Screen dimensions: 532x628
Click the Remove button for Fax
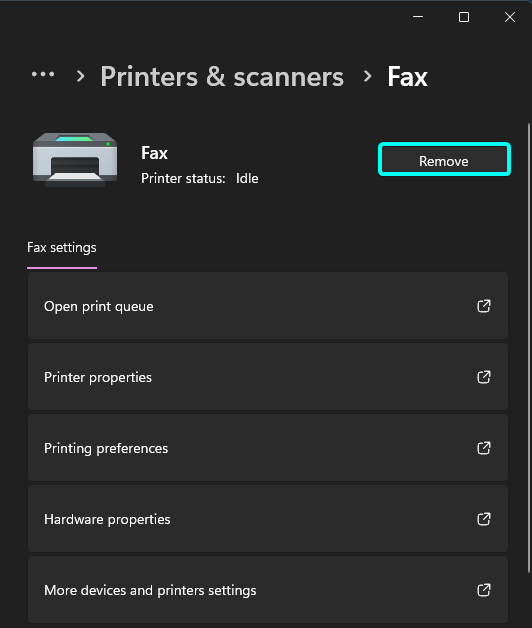click(x=444, y=159)
